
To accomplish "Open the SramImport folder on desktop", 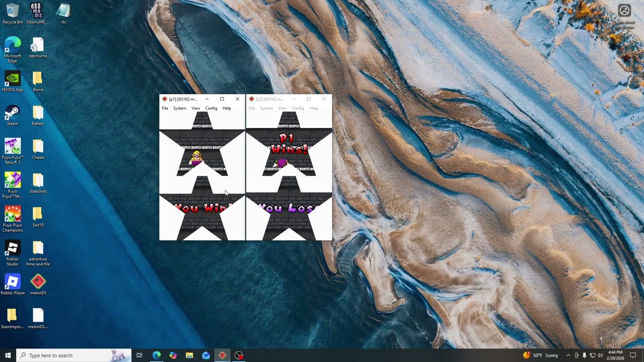I will pyautogui.click(x=13, y=318).
